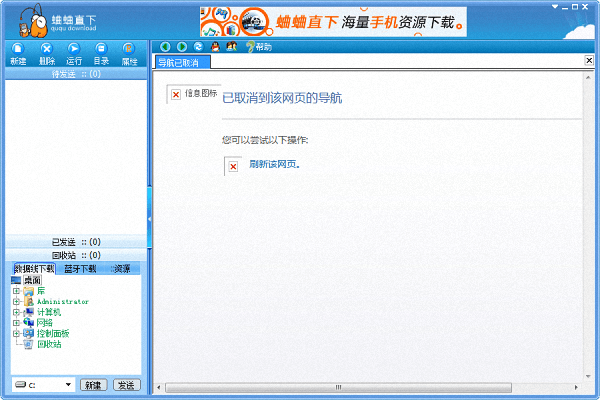Collapse the left panel via splitter handle
Viewport: 600px width, 400px height.
[149, 219]
